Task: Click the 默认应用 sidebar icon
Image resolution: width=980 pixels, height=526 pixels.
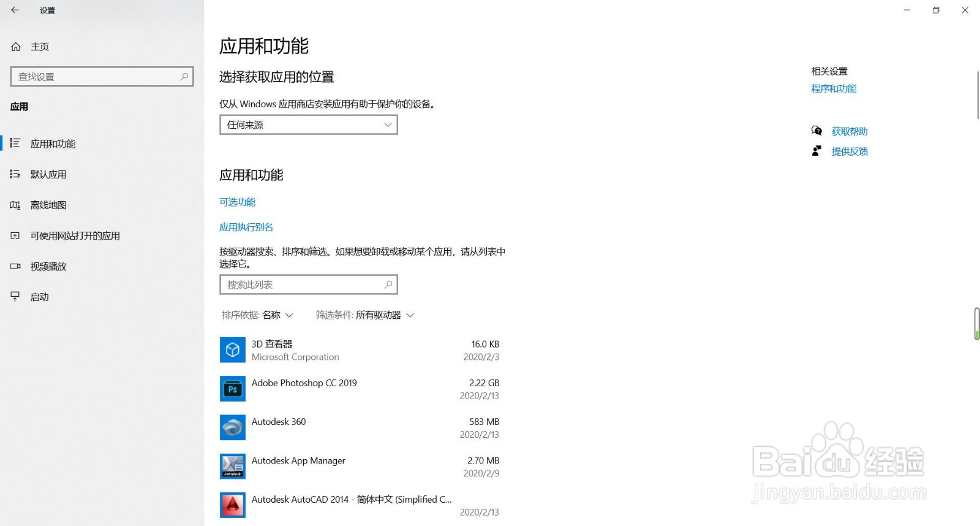Action: (15, 174)
